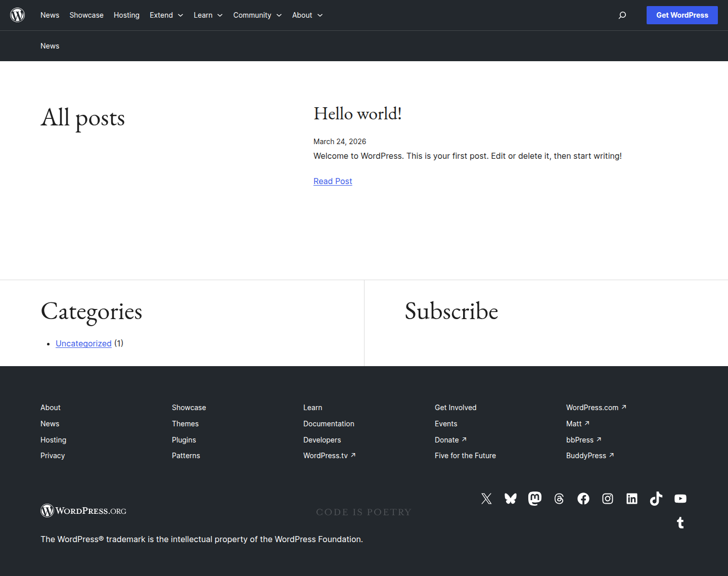Open the Instagram social icon

coord(608,499)
